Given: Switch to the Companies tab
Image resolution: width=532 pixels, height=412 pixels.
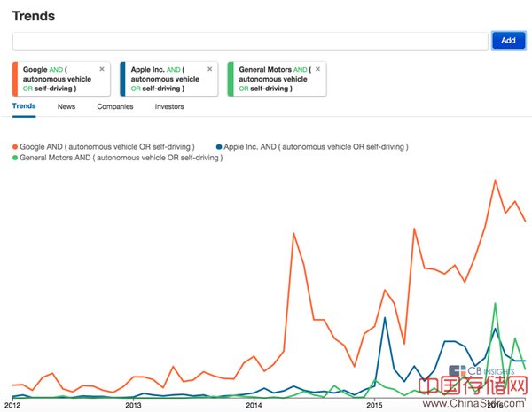Looking at the screenshot, I should 115,106.
